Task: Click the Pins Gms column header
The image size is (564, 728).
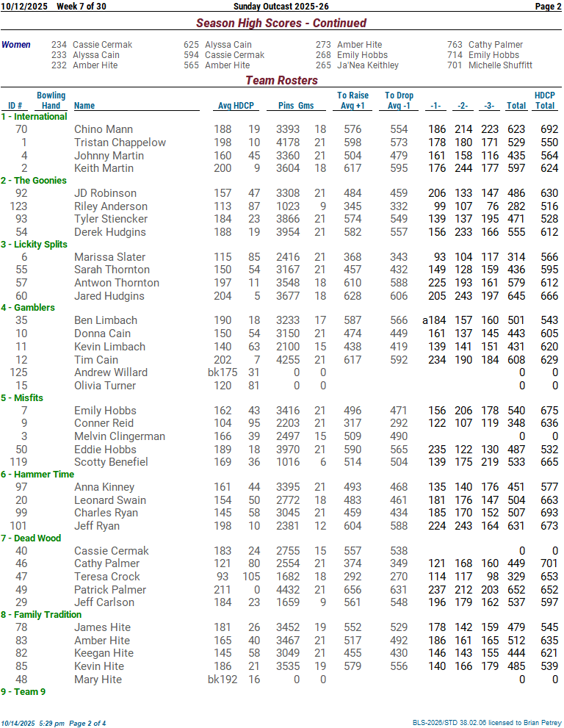Action: tap(296, 105)
